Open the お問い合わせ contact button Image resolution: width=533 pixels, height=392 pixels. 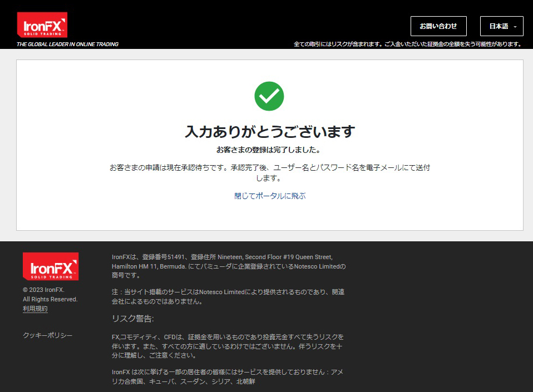(438, 26)
